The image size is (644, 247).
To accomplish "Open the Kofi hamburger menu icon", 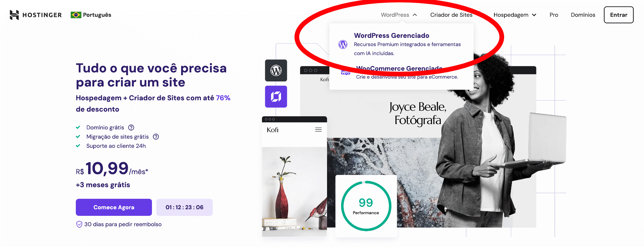I will (x=318, y=130).
